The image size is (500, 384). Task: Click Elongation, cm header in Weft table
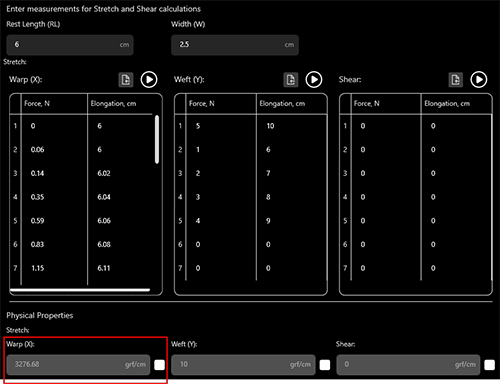tap(282, 104)
